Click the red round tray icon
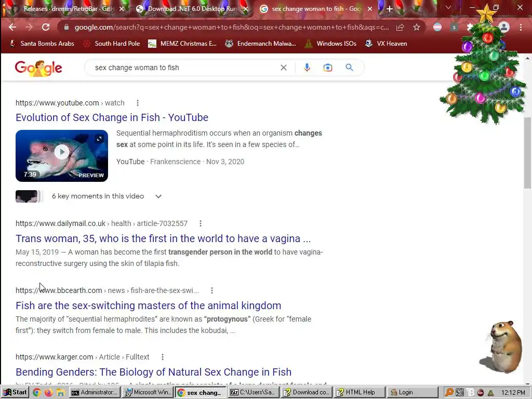This screenshot has width=532, height=399. (481, 393)
